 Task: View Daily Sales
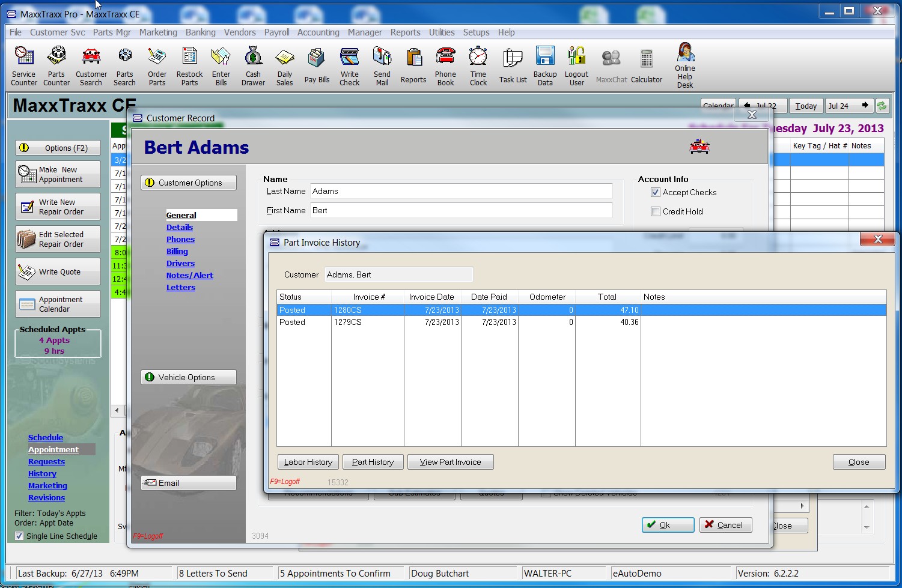(285, 66)
